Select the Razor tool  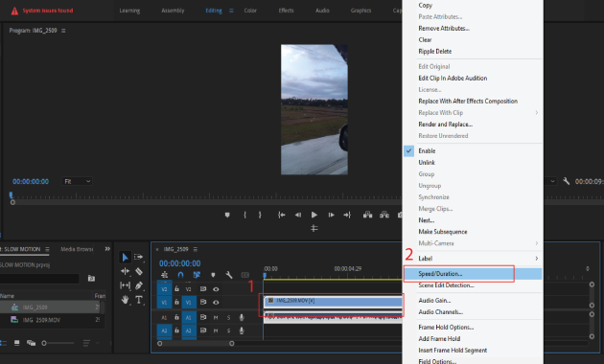139,271
